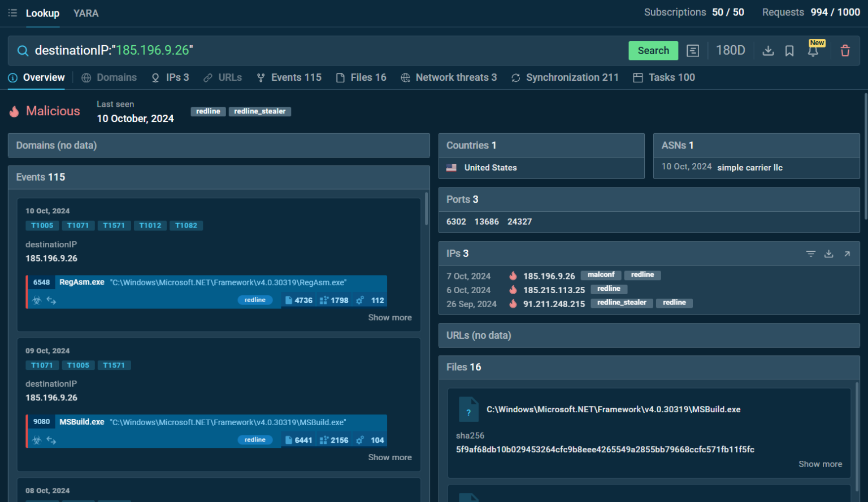
Task: Click the query builder icon beside Search button
Action: tap(693, 50)
